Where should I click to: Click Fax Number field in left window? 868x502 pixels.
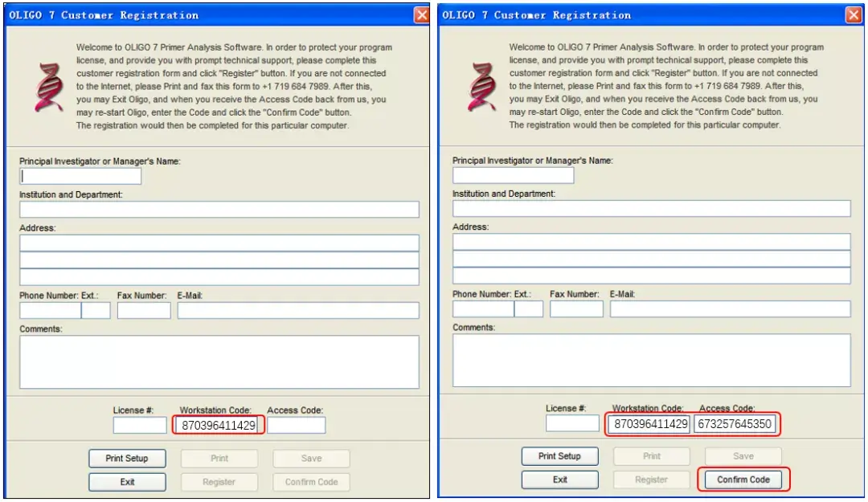click(x=144, y=311)
